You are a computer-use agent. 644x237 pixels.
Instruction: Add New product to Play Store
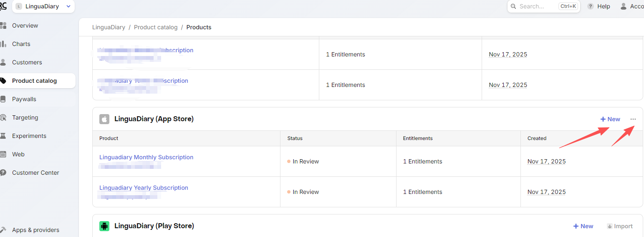point(583,226)
